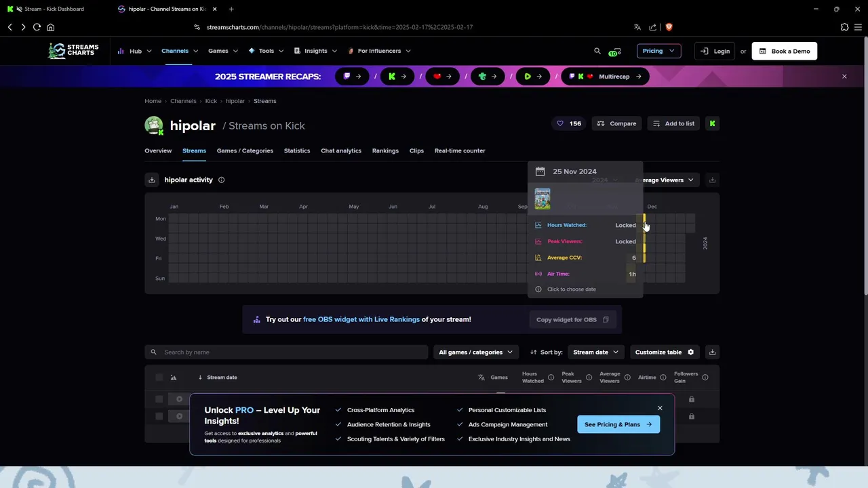Select the Streams tab

click(x=194, y=150)
